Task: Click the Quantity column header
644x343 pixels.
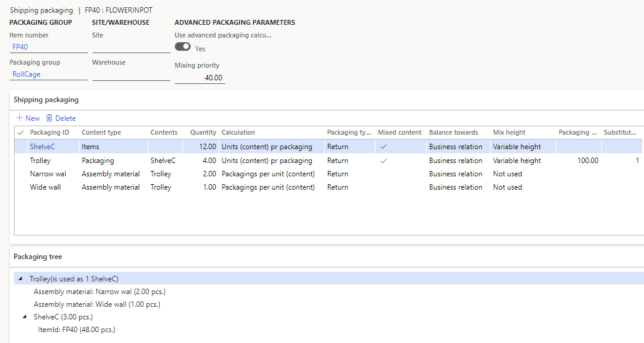Action: point(203,132)
